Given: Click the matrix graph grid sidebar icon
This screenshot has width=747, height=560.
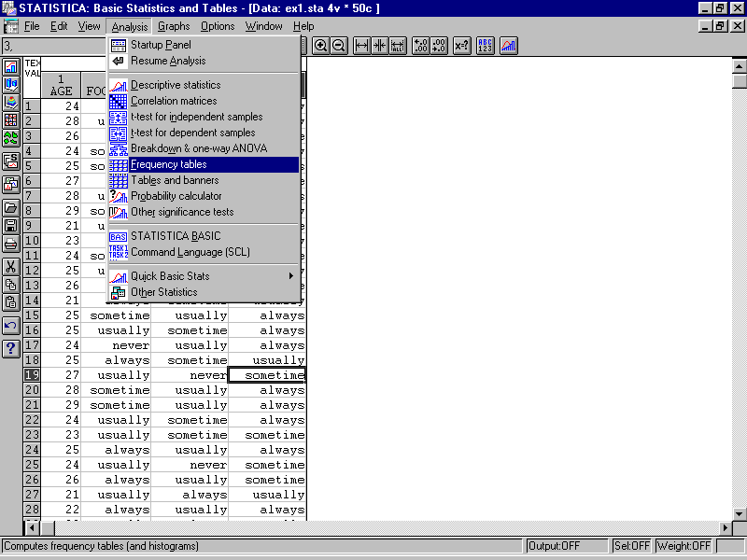Looking at the screenshot, I should [x=10, y=120].
